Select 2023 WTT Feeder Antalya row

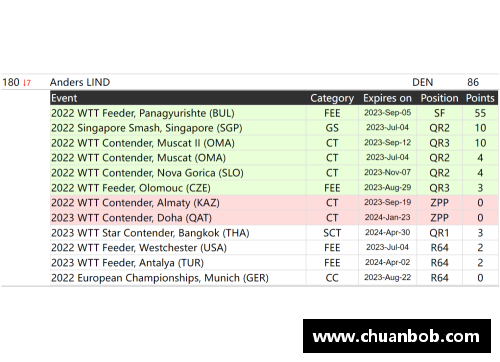click(x=274, y=263)
